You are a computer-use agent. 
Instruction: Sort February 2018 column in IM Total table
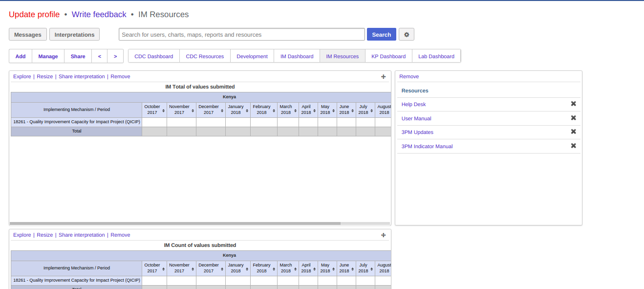tap(274, 111)
